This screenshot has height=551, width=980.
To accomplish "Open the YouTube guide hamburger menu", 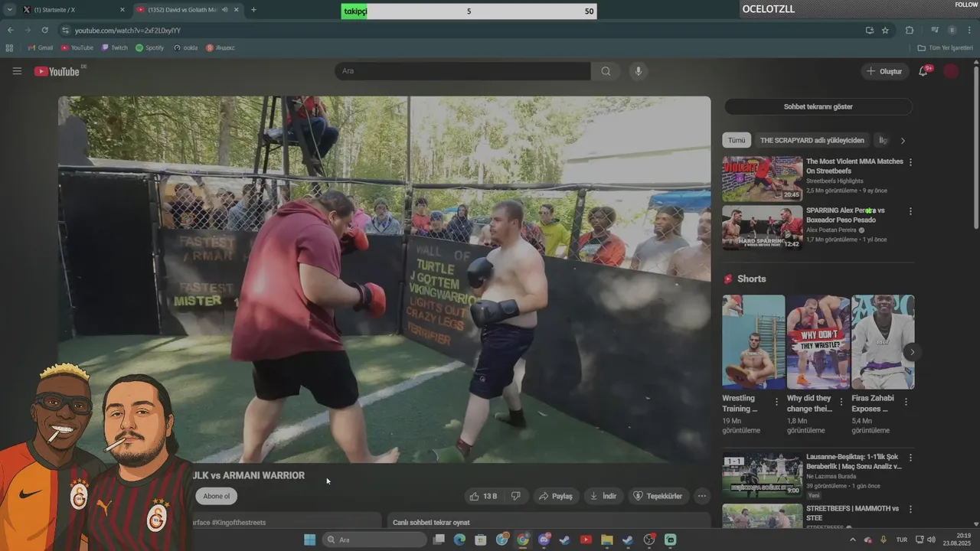I will (x=17, y=71).
